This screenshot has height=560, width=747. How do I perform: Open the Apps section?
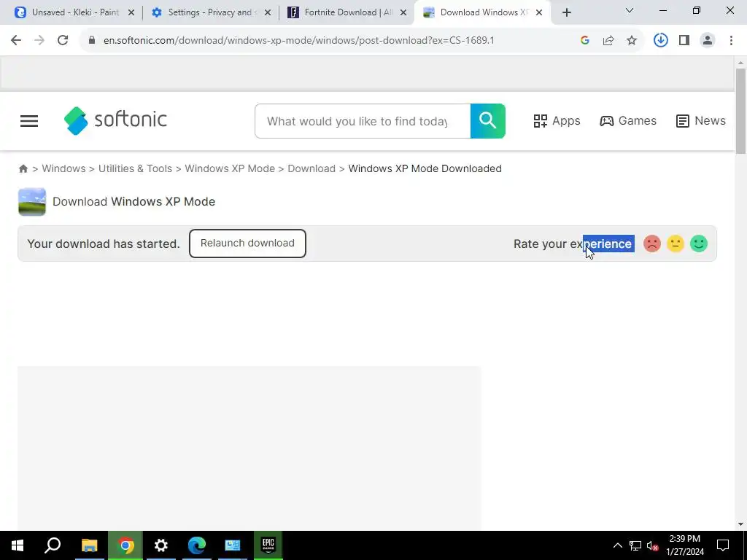tap(557, 121)
